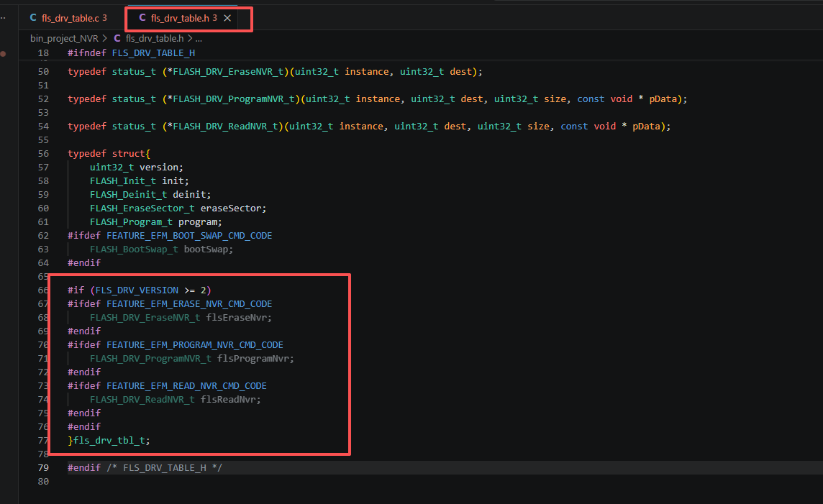Screen dimensions: 823x504
Task: Click line number 56 in the gutter
Action: point(43,154)
